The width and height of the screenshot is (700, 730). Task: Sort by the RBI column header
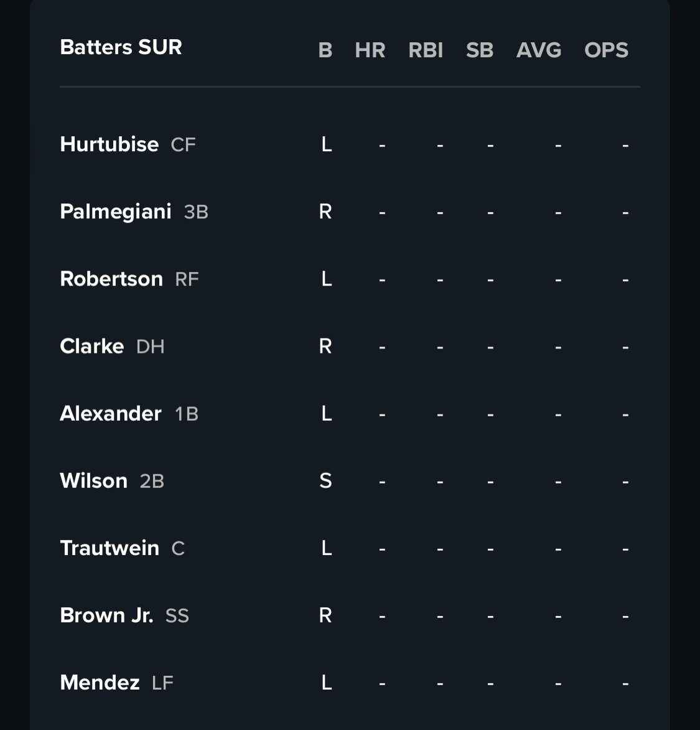click(426, 50)
